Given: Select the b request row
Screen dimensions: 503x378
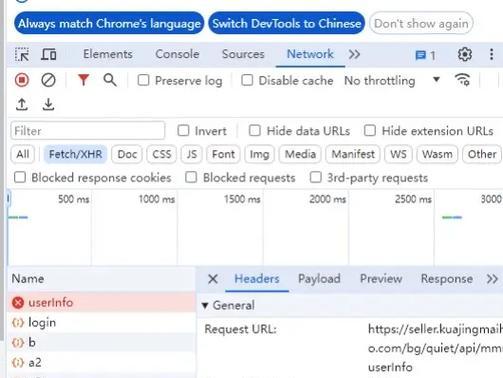Looking at the screenshot, I should coord(102,342).
